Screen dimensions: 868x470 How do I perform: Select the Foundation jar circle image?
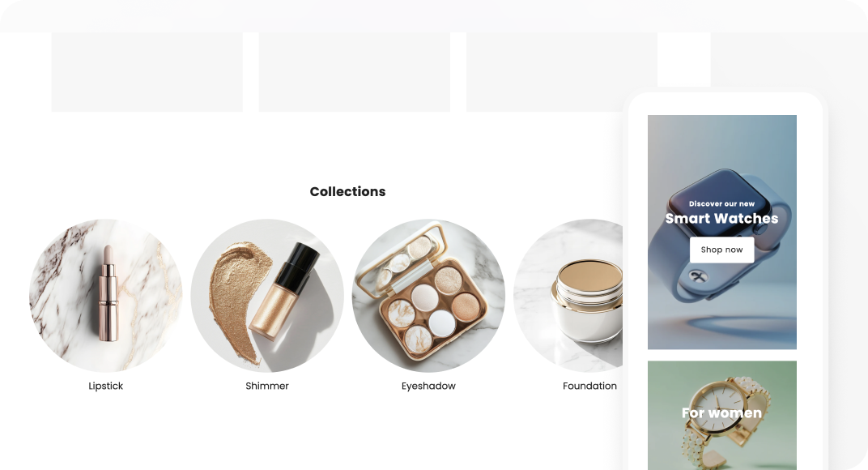(x=568, y=296)
